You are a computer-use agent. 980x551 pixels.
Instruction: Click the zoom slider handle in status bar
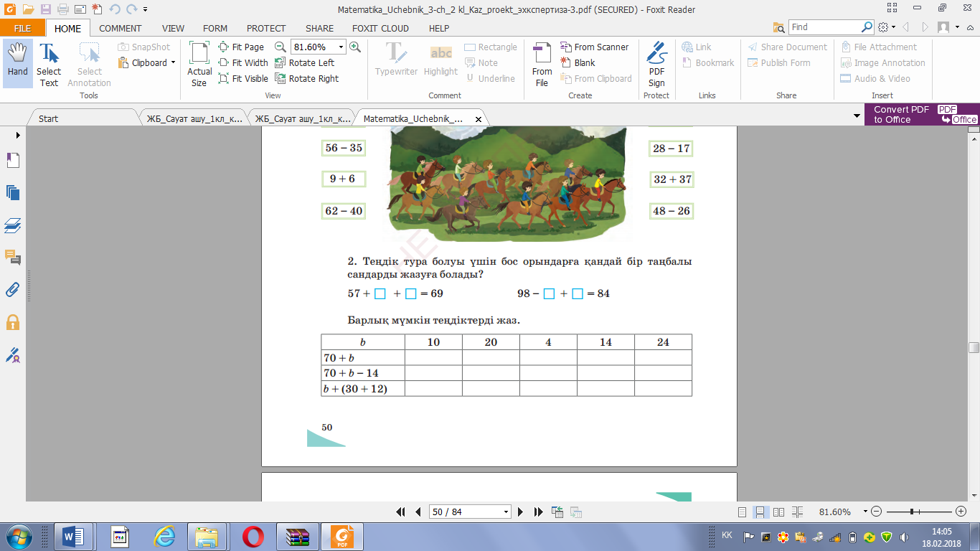click(911, 512)
